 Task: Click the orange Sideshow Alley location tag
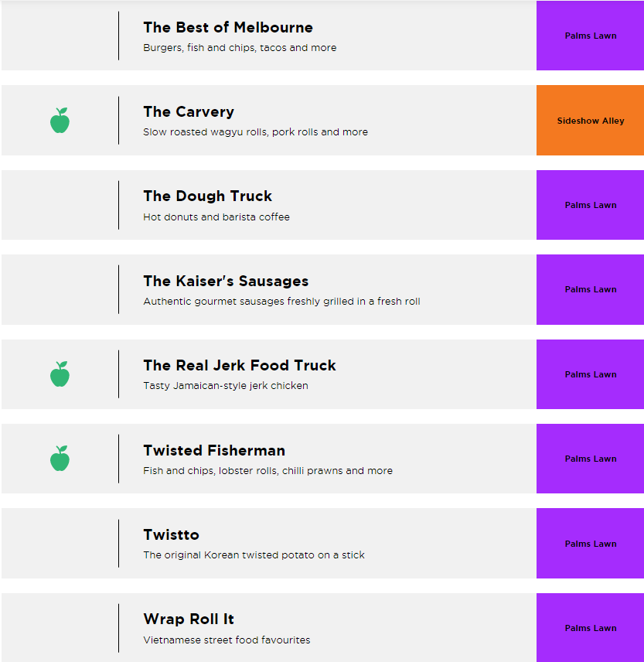tap(591, 121)
